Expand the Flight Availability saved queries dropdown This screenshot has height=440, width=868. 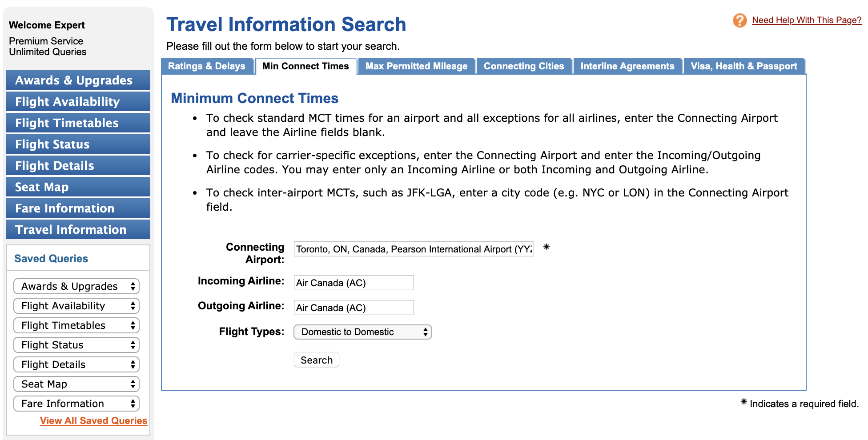[76, 306]
